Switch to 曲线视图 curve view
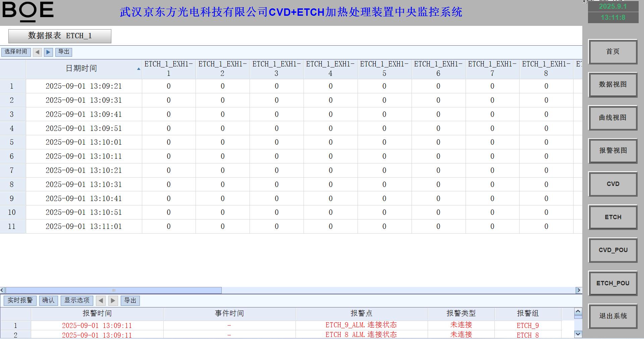The height and width of the screenshot is (339, 644). (x=612, y=118)
